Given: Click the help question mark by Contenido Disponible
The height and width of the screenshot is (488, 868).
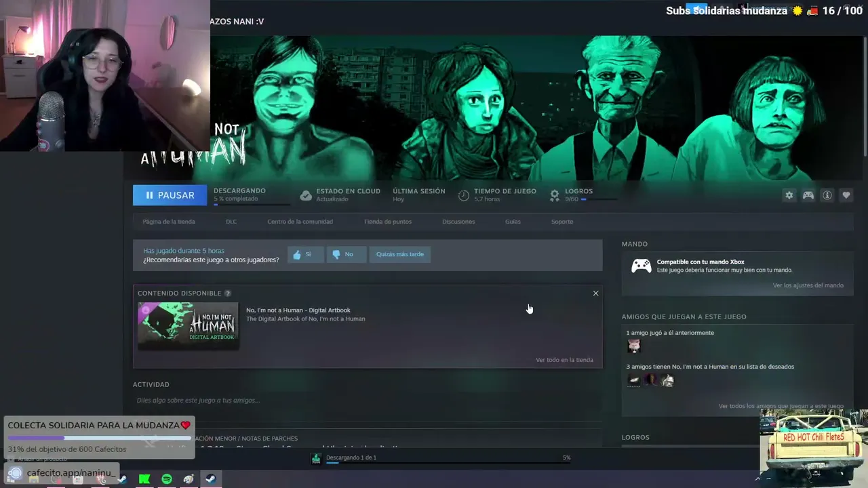Looking at the screenshot, I should click(228, 293).
